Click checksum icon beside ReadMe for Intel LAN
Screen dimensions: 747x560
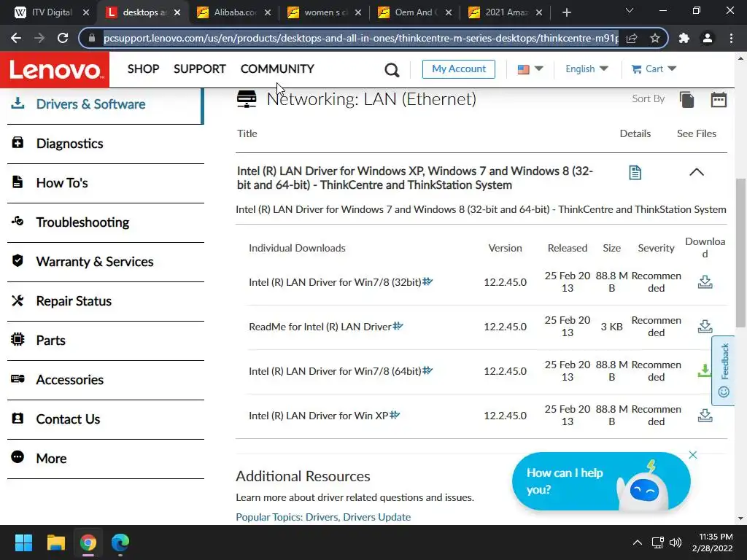point(398,326)
